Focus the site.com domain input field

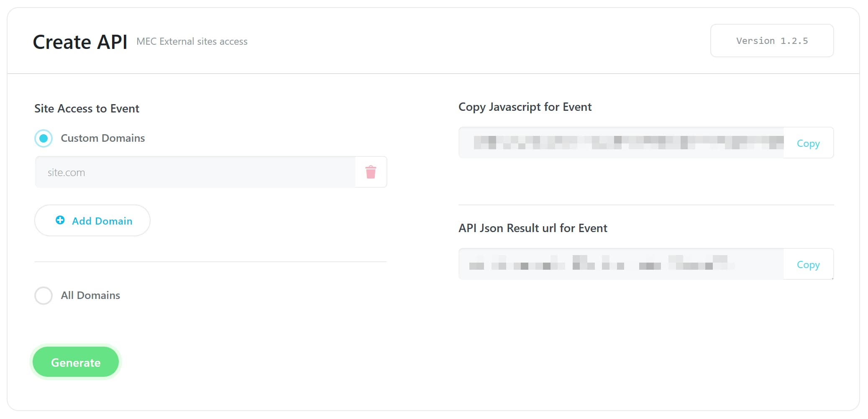(195, 172)
